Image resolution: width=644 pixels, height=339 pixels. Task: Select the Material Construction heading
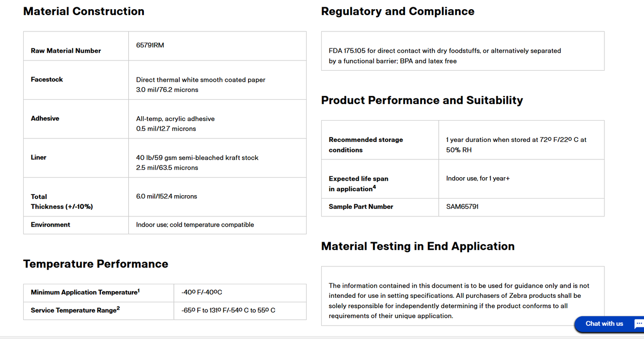pos(84,12)
